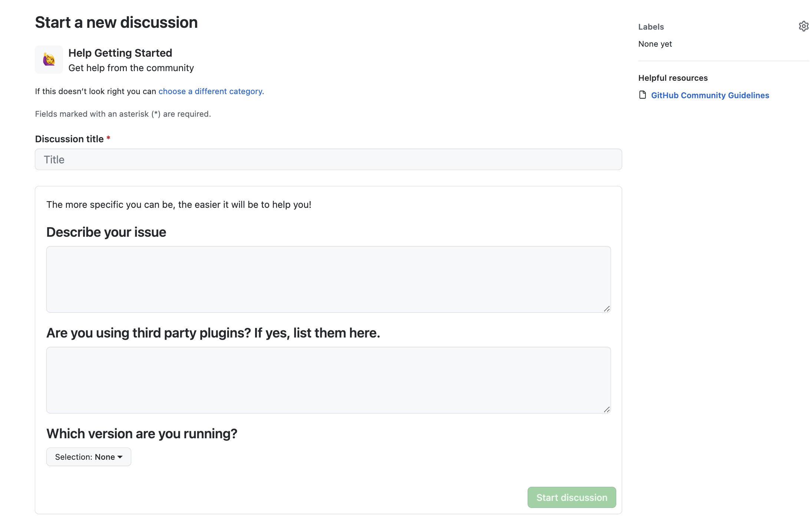Expand the version picker under "Which version are you running?"
This screenshot has height=532, width=812.
pyautogui.click(x=89, y=456)
